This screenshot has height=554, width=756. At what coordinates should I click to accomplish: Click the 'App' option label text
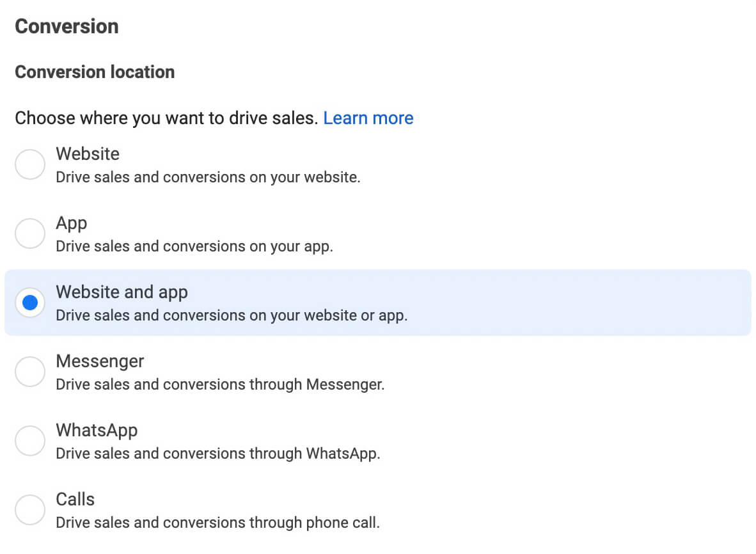pyautogui.click(x=72, y=223)
